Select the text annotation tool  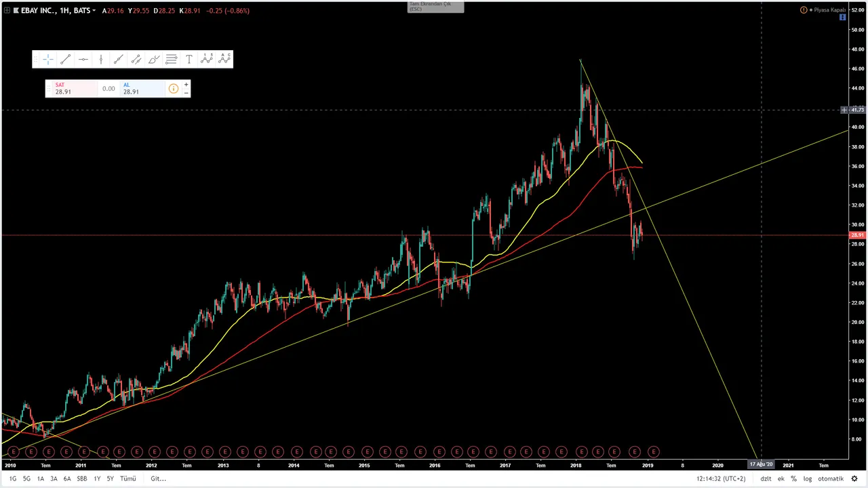[189, 60]
